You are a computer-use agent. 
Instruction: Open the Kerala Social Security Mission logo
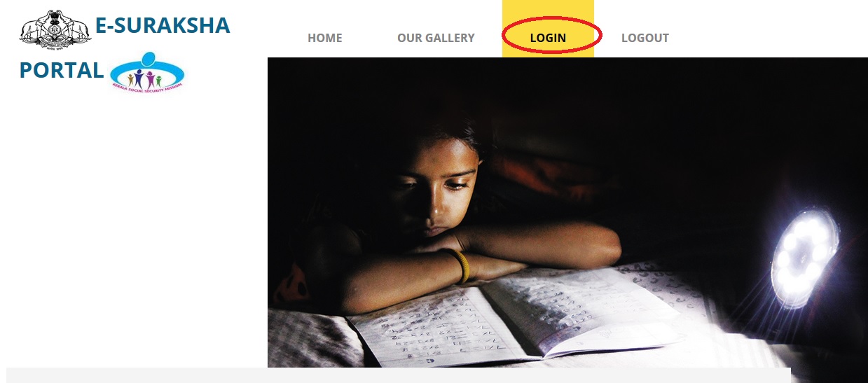pyautogui.click(x=147, y=72)
